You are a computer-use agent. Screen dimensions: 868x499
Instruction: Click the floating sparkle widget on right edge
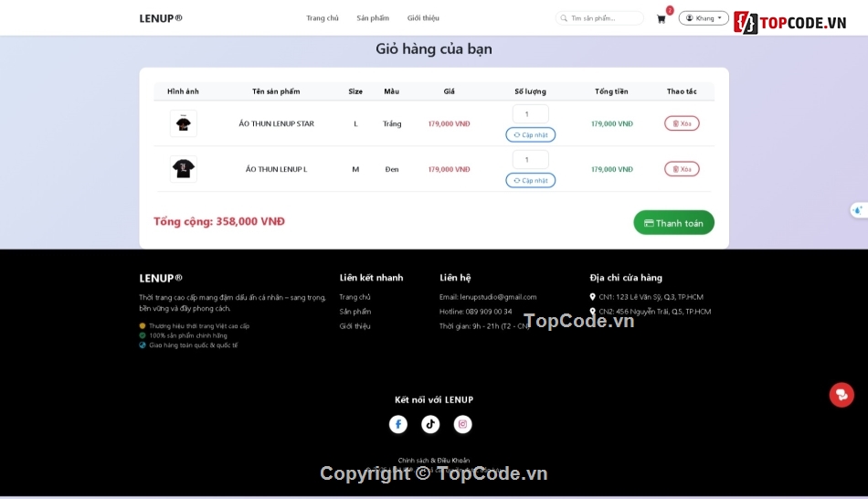tap(859, 210)
